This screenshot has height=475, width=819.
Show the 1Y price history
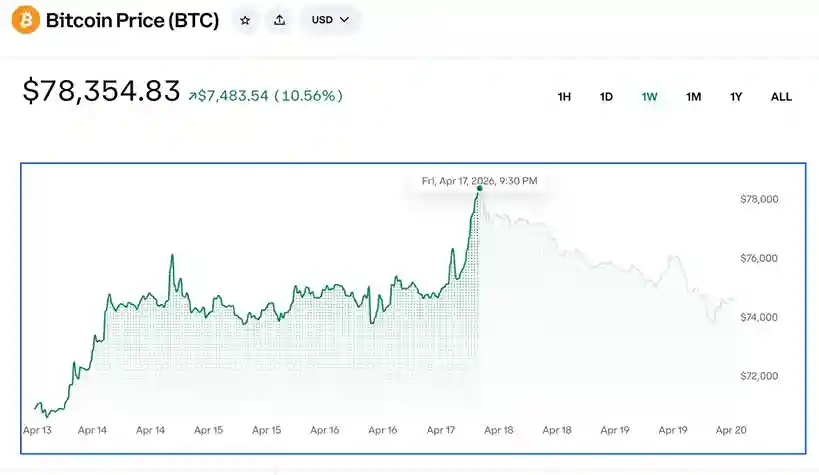(736, 97)
